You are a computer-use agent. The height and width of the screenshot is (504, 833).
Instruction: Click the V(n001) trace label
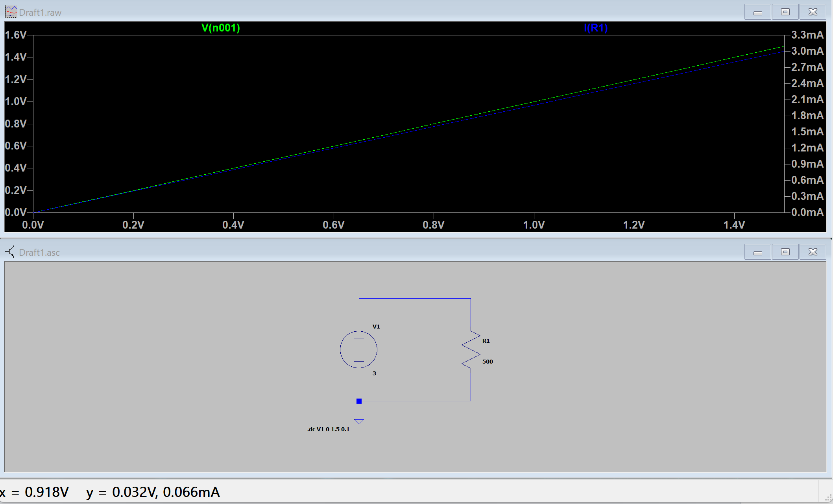[220, 28]
